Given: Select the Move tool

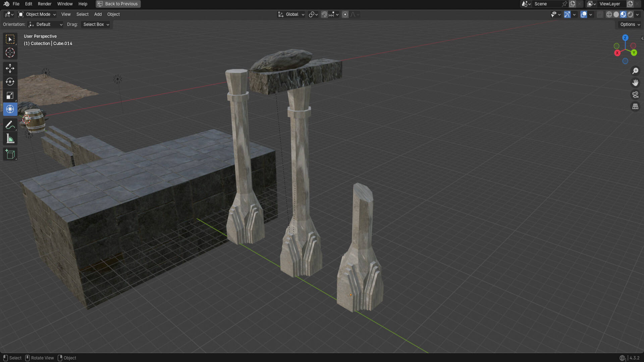Looking at the screenshot, I should [x=10, y=68].
